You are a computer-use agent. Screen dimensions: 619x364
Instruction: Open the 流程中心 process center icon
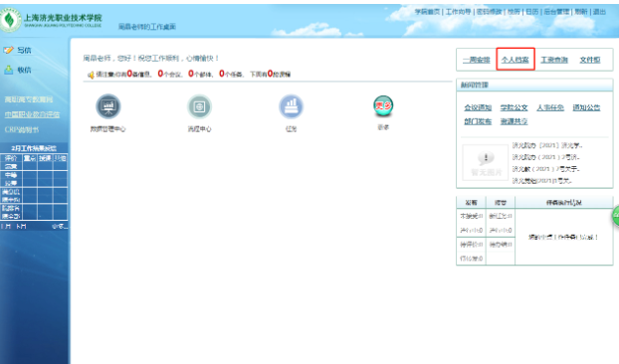point(199,106)
